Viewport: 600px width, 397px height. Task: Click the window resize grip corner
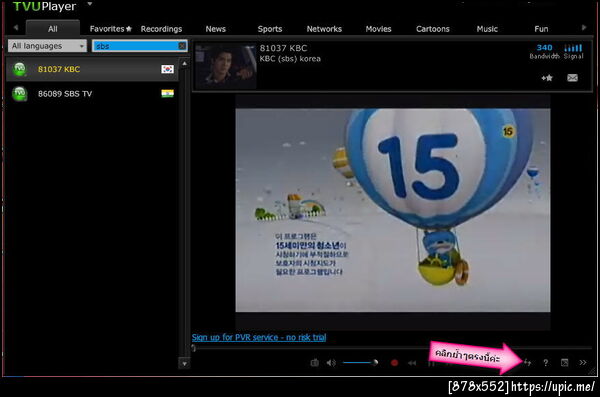(592, 371)
